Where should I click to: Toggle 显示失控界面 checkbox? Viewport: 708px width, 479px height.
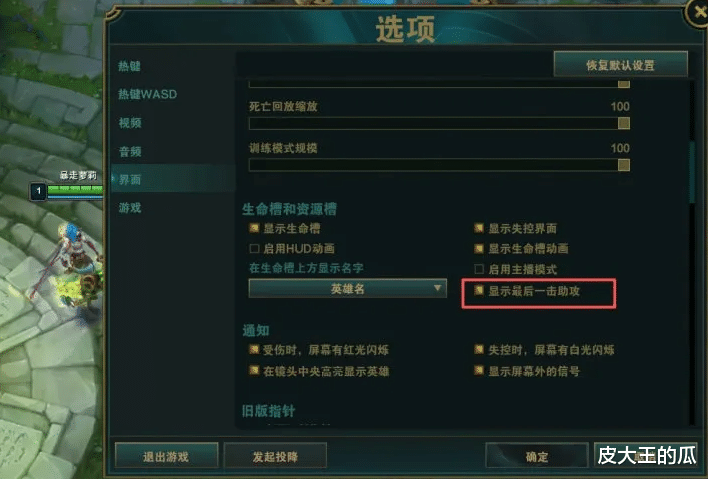pos(479,228)
